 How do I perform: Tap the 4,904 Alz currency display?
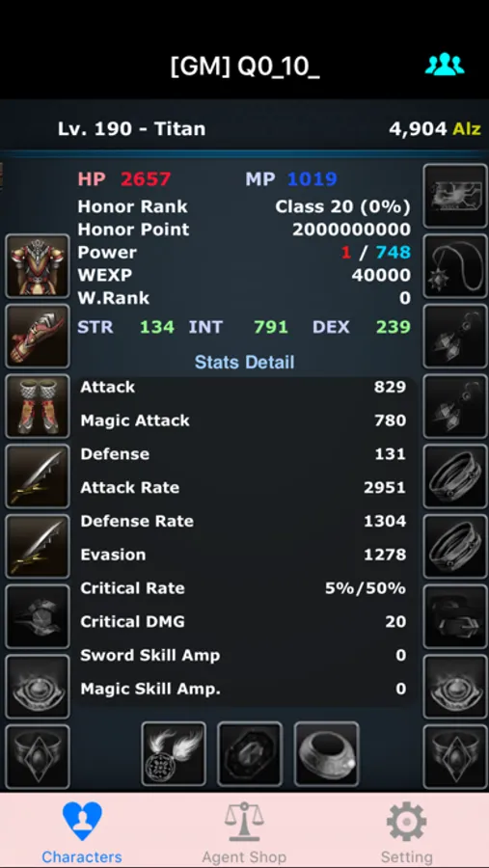(x=435, y=129)
